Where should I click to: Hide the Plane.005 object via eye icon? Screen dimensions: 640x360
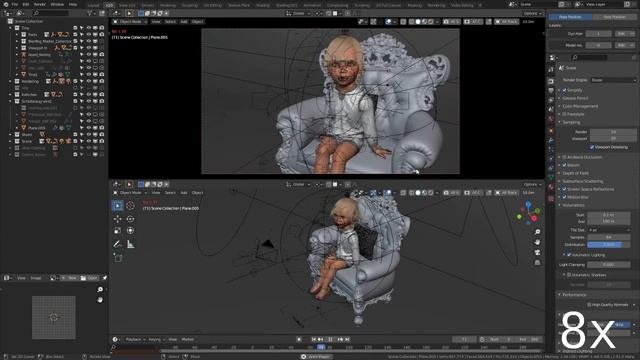point(89,128)
